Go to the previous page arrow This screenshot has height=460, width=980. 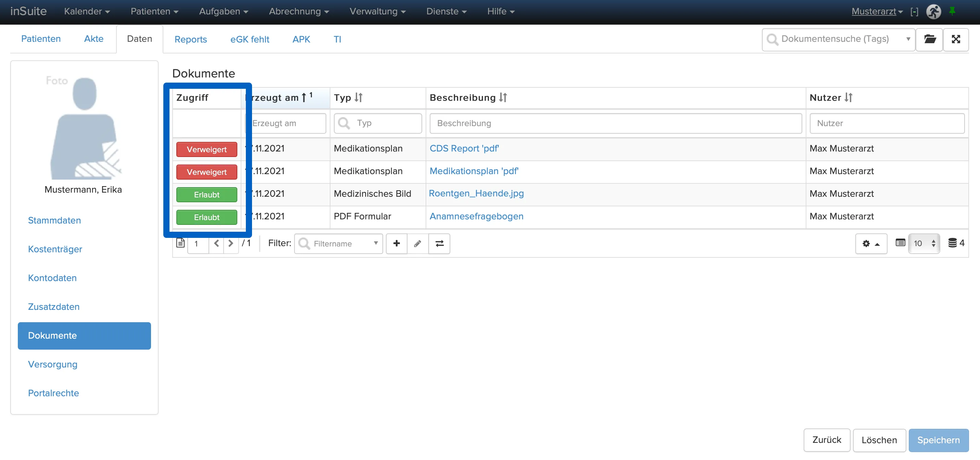click(216, 243)
